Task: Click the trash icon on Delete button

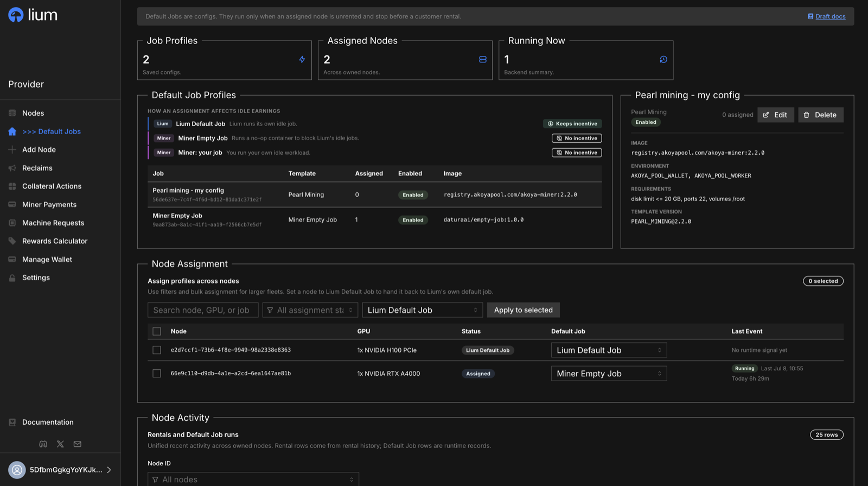Action: point(806,115)
